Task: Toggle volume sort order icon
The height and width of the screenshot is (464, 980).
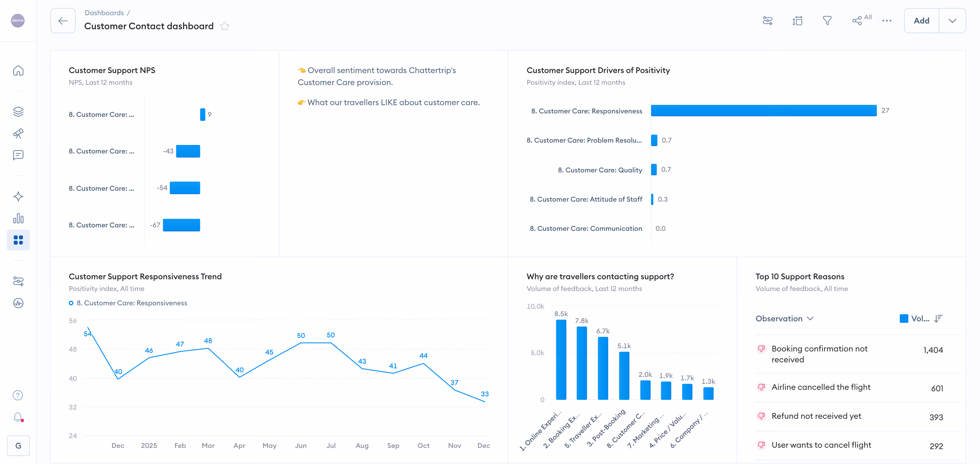Action: pyautogui.click(x=938, y=319)
